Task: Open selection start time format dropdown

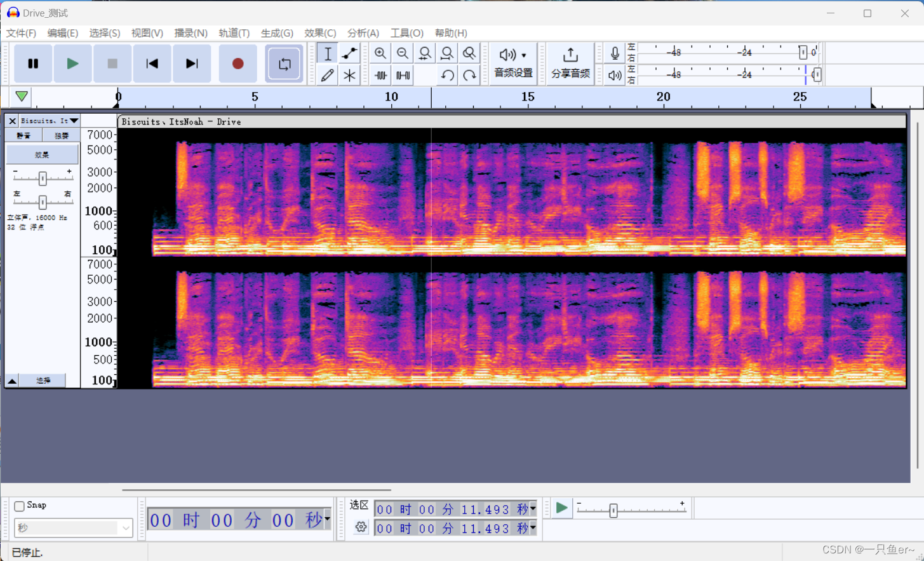Action: (x=533, y=509)
